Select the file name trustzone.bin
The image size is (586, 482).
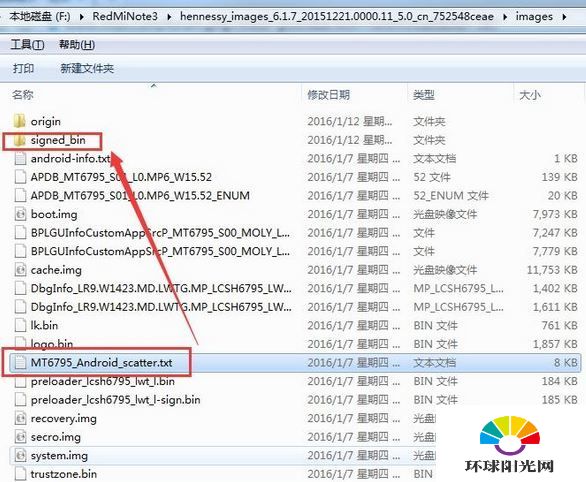point(64,474)
